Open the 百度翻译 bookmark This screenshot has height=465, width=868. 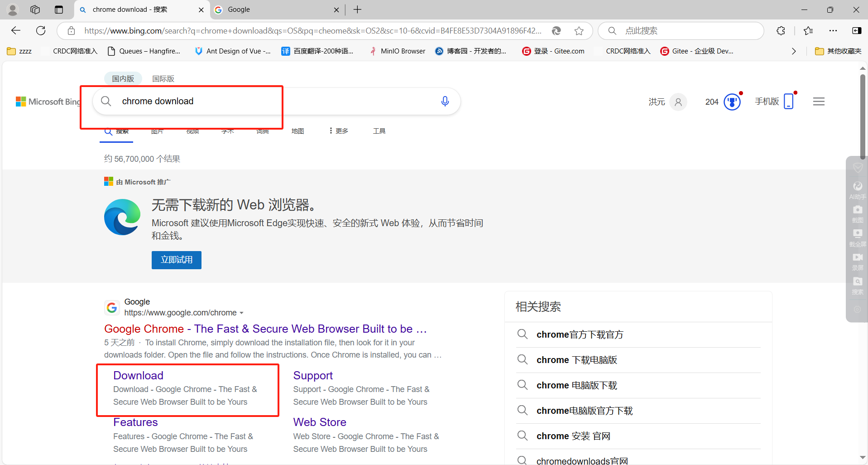[317, 51]
